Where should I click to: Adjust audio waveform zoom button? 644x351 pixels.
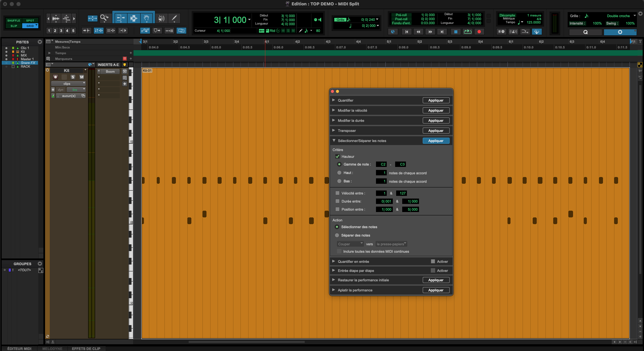56,18
